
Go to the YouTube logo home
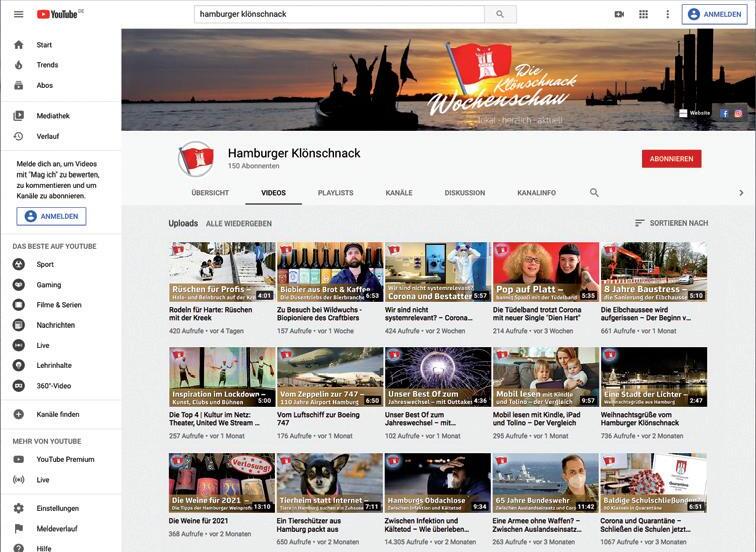click(x=57, y=14)
